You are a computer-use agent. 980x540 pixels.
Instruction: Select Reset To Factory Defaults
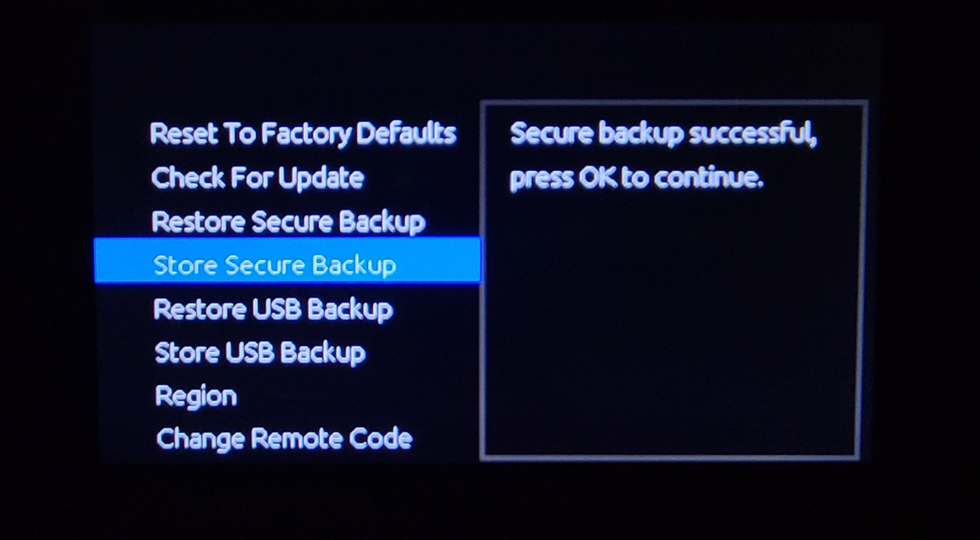click(303, 134)
